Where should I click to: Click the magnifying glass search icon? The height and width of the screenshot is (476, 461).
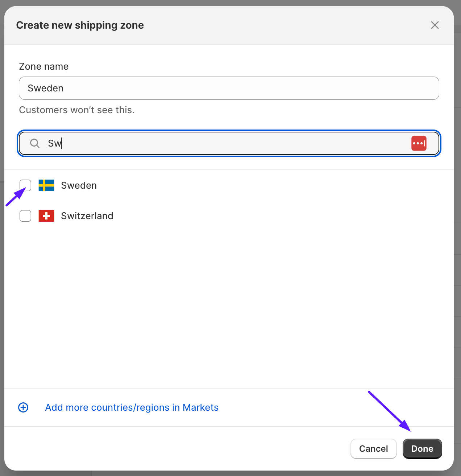(x=34, y=143)
